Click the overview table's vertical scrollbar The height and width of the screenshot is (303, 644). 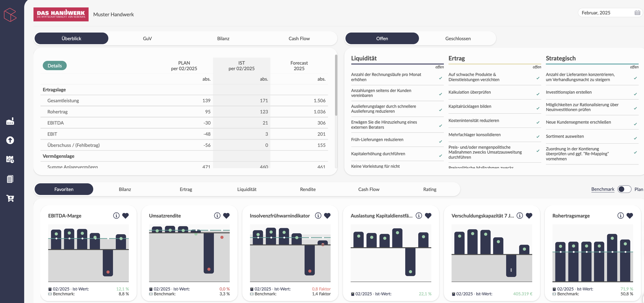click(336, 86)
